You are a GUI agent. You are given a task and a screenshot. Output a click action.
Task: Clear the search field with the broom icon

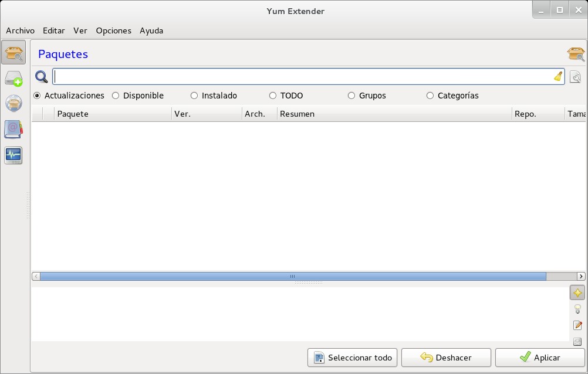click(x=558, y=76)
